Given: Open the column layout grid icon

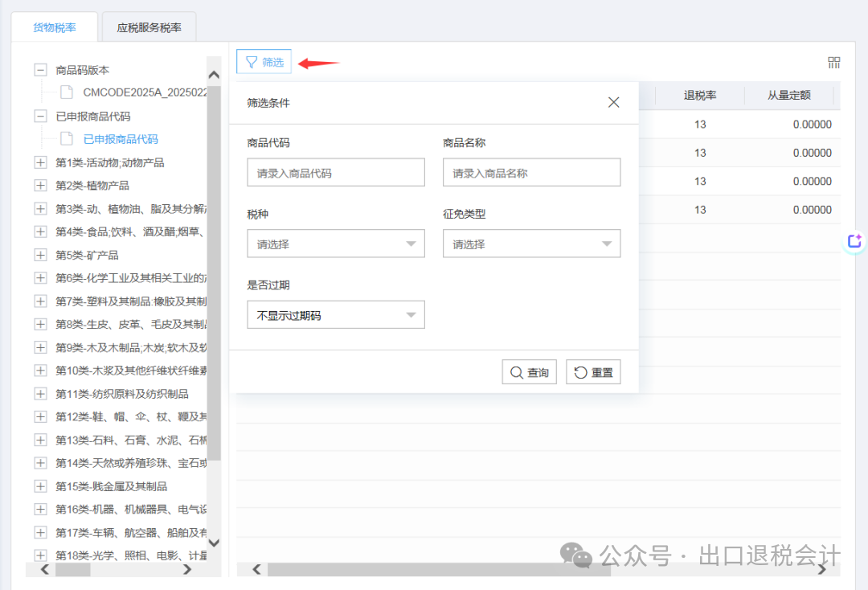Looking at the screenshot, I should click(833, 63).
